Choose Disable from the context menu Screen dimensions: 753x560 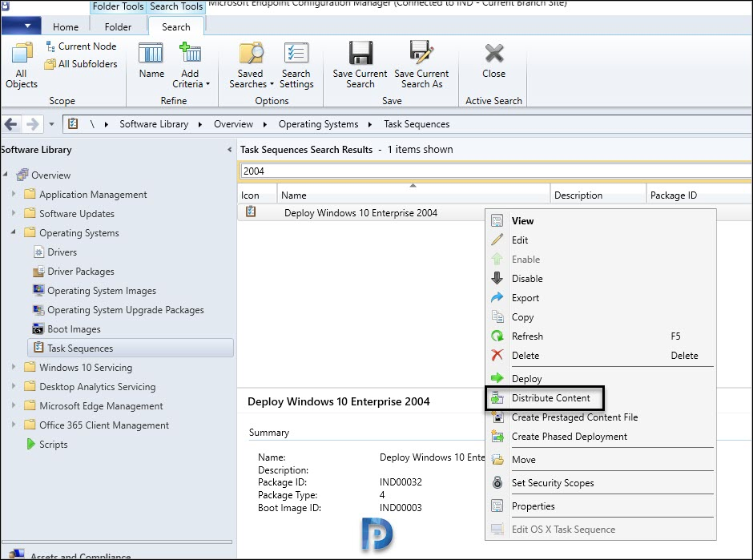pos(600,279)
